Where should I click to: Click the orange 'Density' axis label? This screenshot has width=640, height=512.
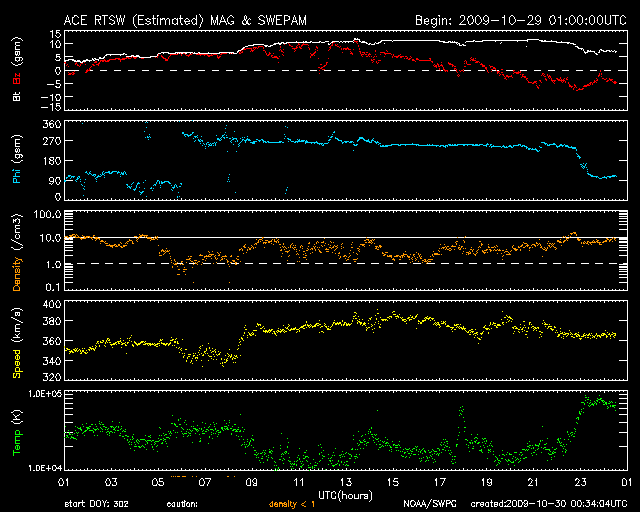[17, 274]
